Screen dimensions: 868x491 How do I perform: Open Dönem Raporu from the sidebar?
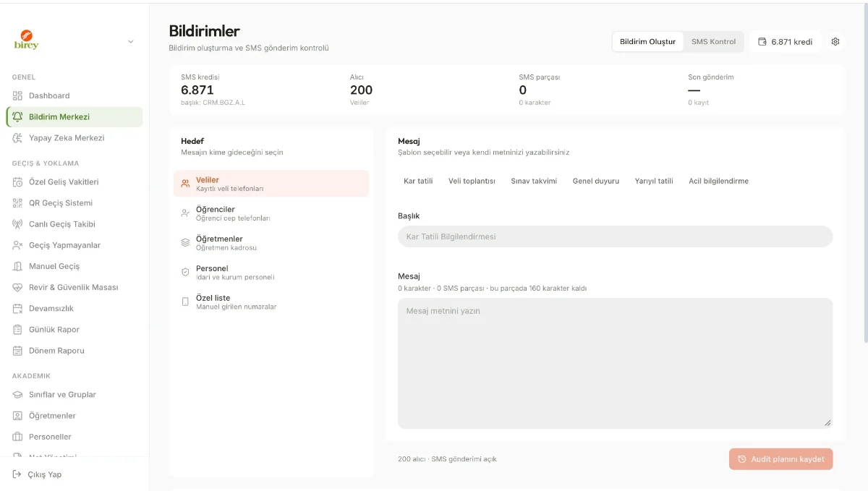point(75,350)
